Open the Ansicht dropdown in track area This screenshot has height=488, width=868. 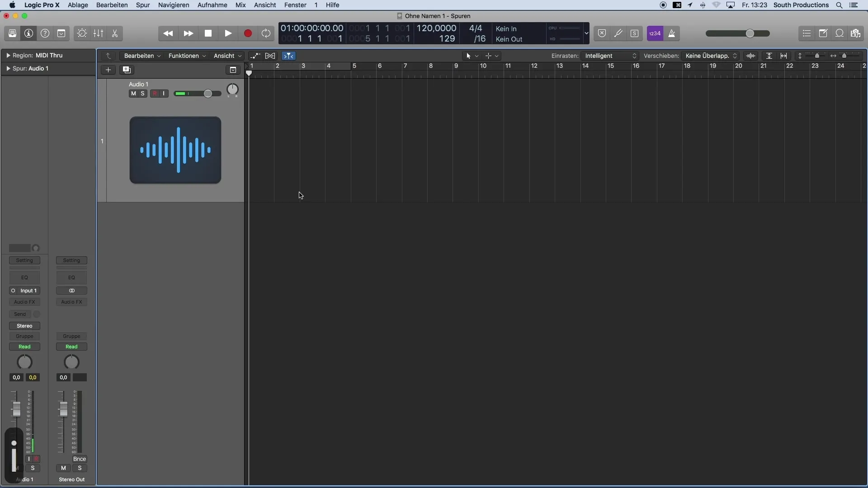[227, 56]
